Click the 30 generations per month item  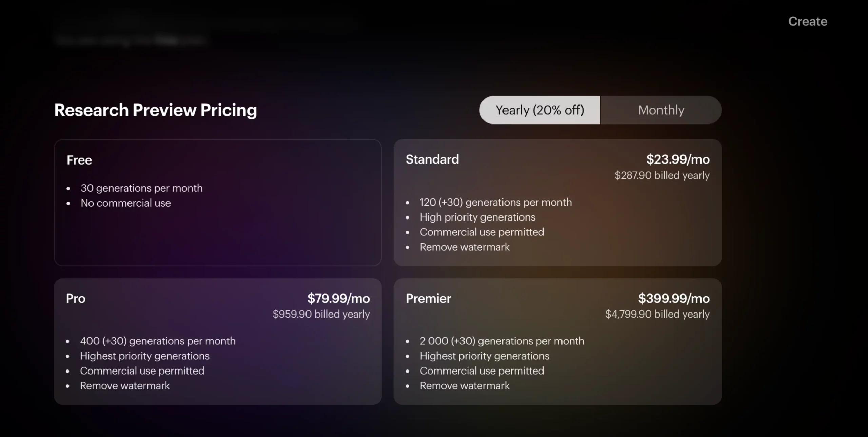point(141,188)
